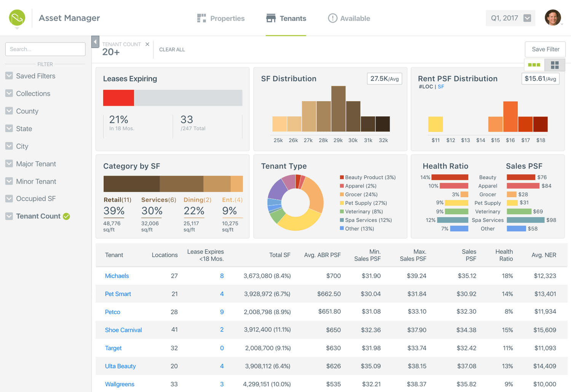Screen dimensions: 571x392
Task: Expand Occupied SF filter
Action: tap(30, 198)
